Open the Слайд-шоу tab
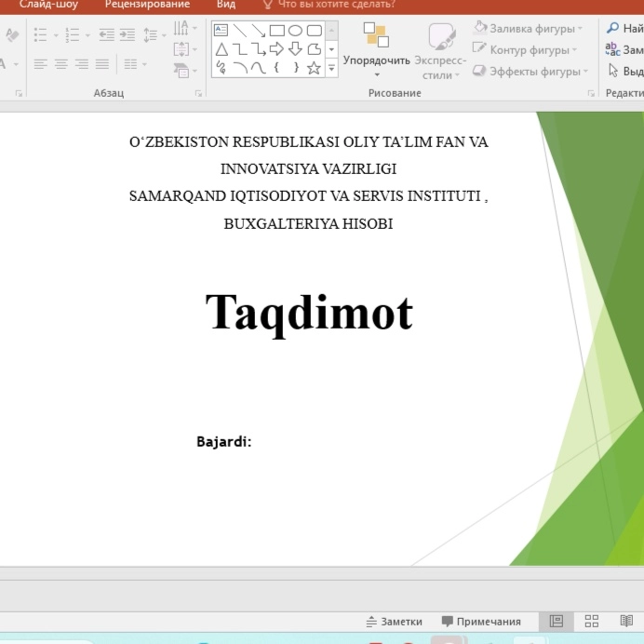The image size is (644, 644). (49, 5)
